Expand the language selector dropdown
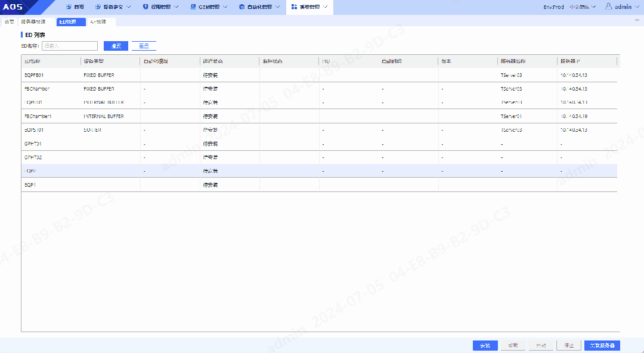The height and width of the screenshot is (353, 644). coord(593,7)
